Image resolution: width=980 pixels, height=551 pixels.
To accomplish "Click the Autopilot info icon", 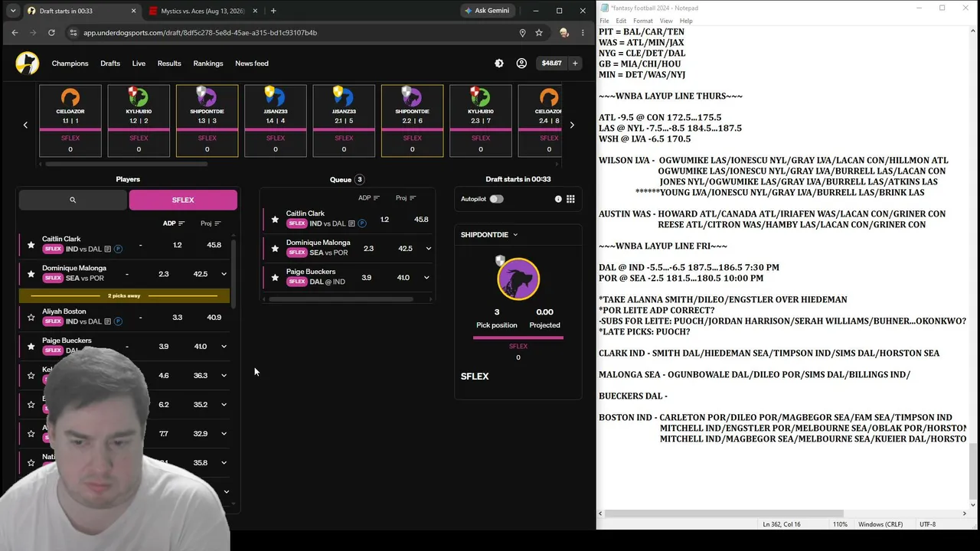I will point(558,199).
